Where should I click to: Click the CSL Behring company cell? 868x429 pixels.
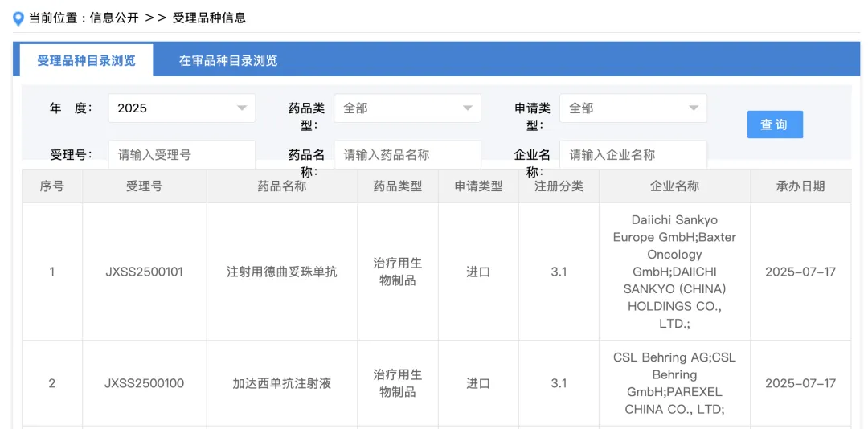[x=674, y=383]
